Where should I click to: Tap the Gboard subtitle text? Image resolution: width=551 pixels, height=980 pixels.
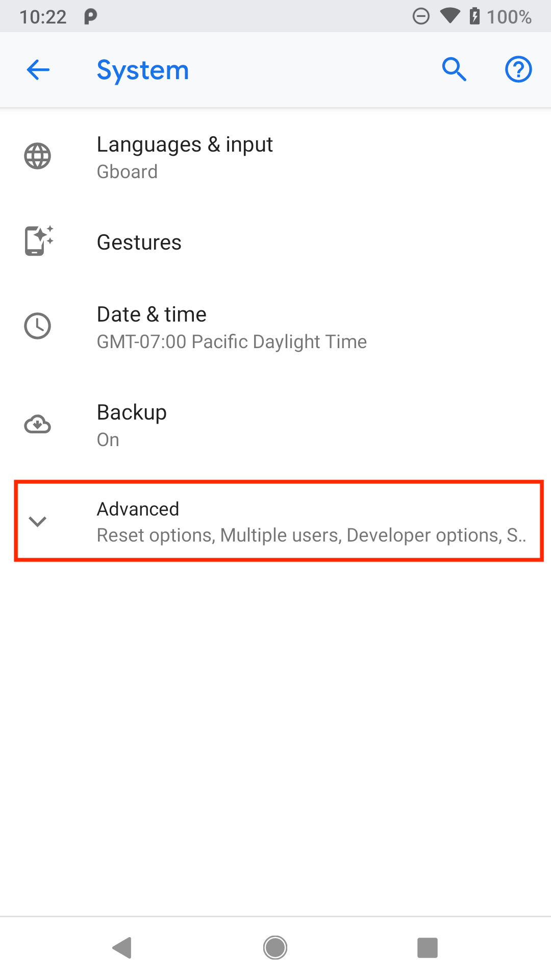(127, 172)
